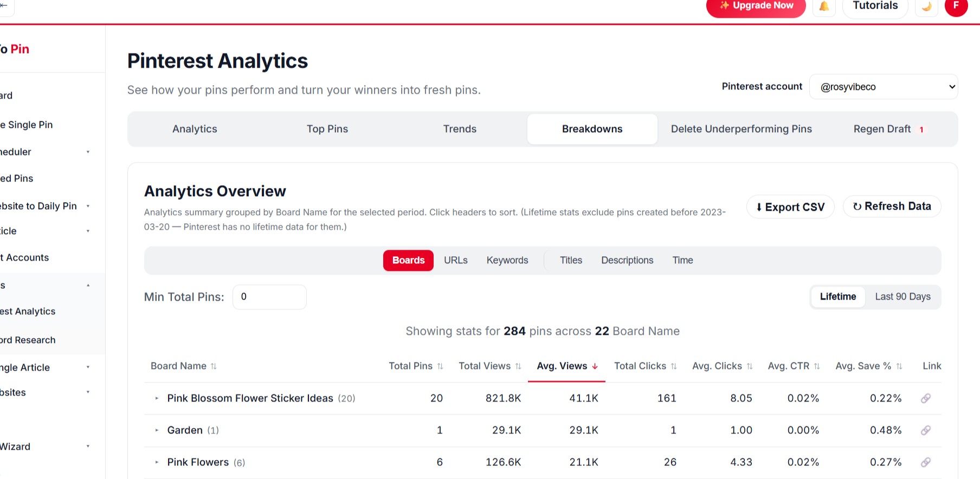Expand the Pink Flowers board row

click(157, 462)
